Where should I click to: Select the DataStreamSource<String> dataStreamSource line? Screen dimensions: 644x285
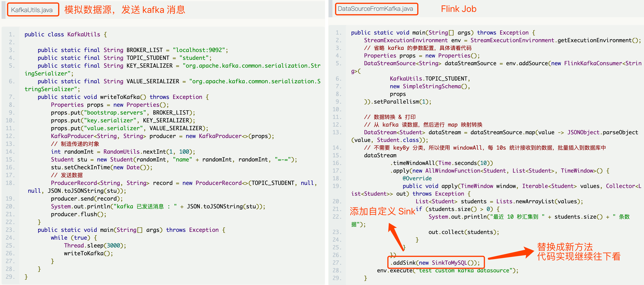click(x=496, y=67)
